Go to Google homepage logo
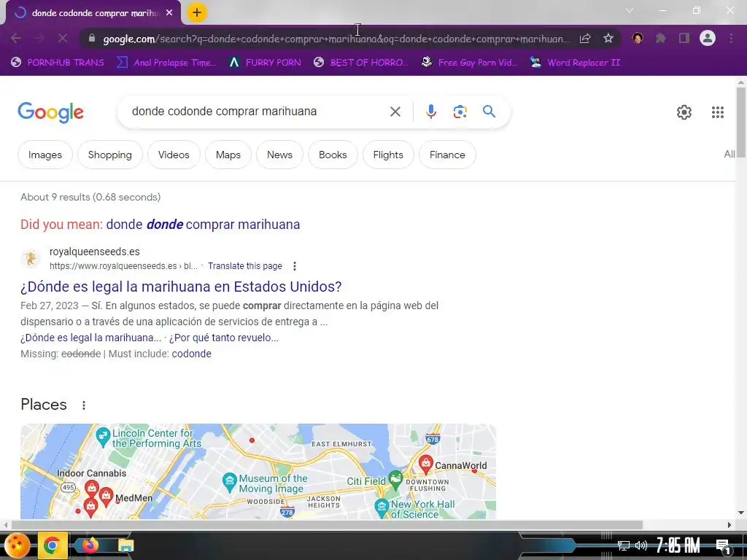Viewport: 747px width, 560px height. [50, 112]
